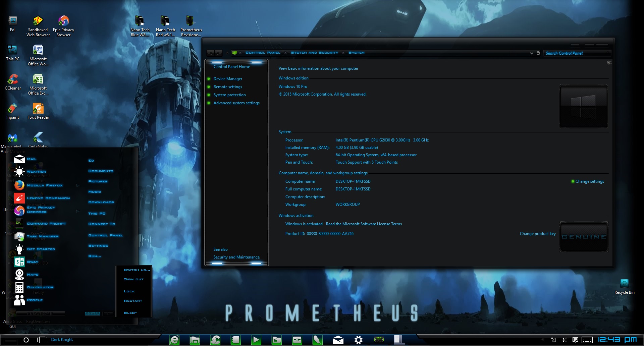
Task: Expand breadcrumb arrow after Control Panel
Action: 285,53
